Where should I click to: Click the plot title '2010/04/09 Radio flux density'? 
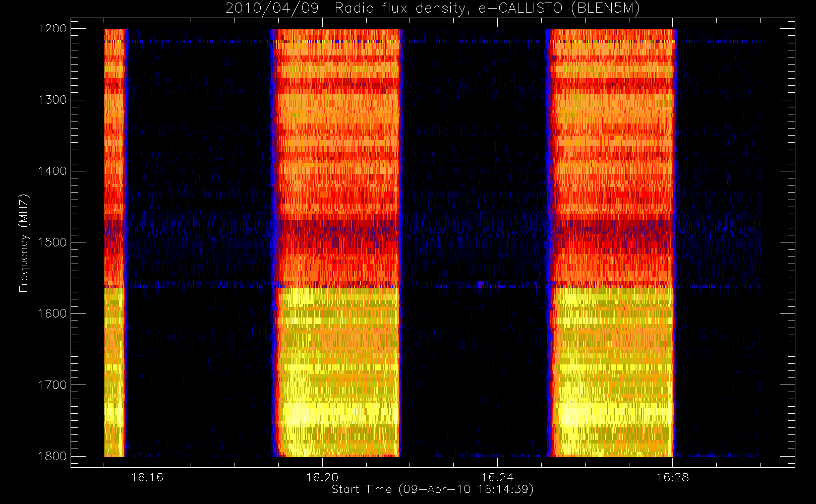pyautogui.click(x=433, y=9)
